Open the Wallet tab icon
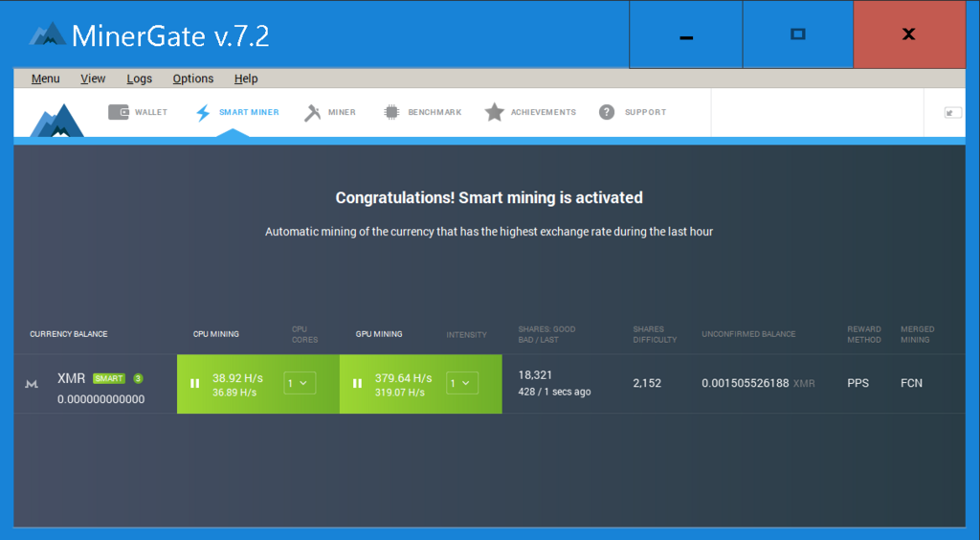This screenshot has width=980, height=540. (x=118, y=112)
